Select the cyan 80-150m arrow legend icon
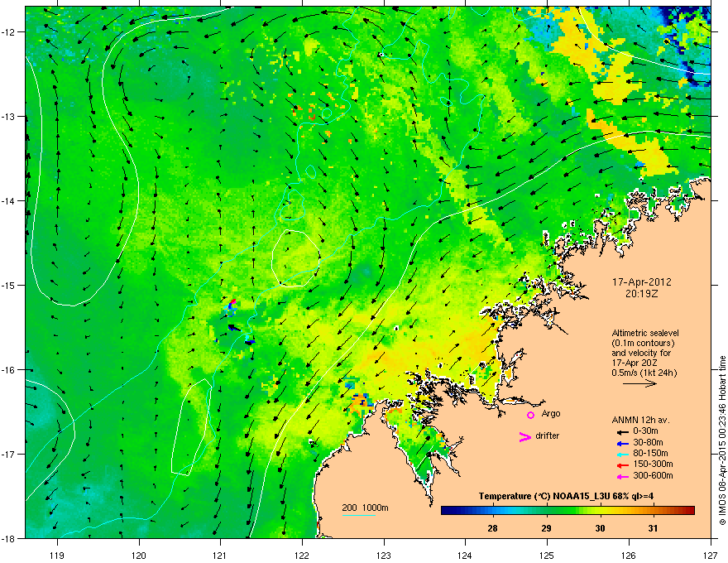This screenshot has height=563, width=728. click(x=622, y=454)
